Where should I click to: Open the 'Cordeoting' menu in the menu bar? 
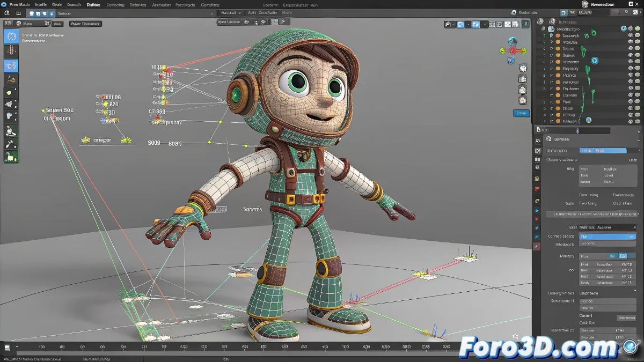[x=115, y=4]
